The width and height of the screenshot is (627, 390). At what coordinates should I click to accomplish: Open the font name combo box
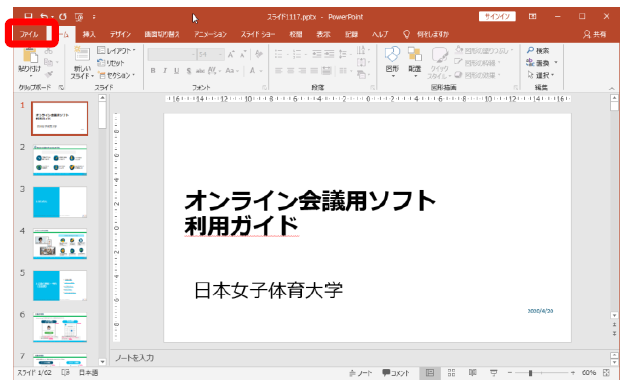point(172,54)
